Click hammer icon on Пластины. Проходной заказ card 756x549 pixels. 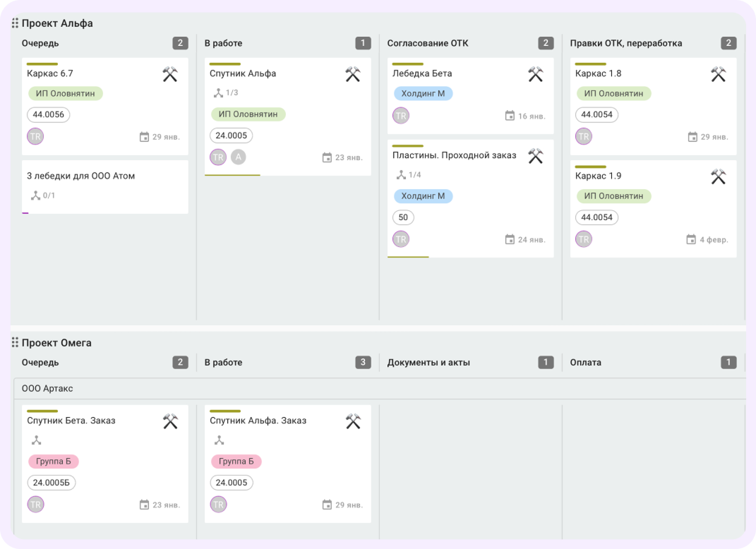click(x=536, y=156)
